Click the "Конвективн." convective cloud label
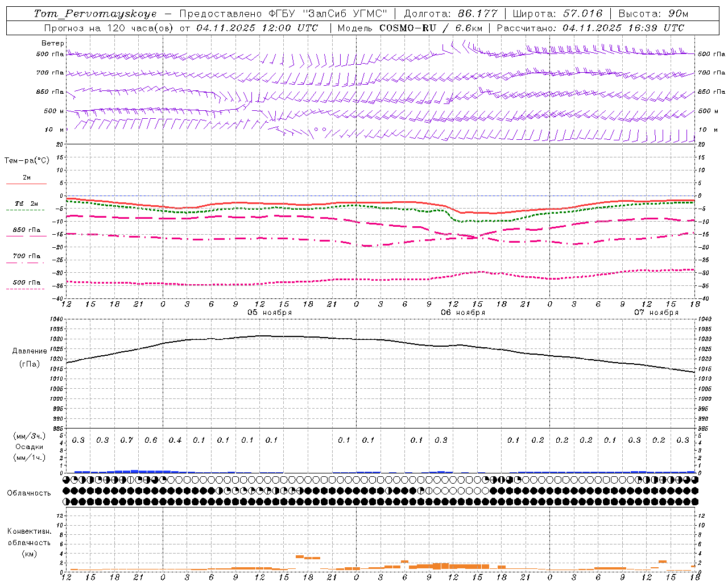 (29, 531)
